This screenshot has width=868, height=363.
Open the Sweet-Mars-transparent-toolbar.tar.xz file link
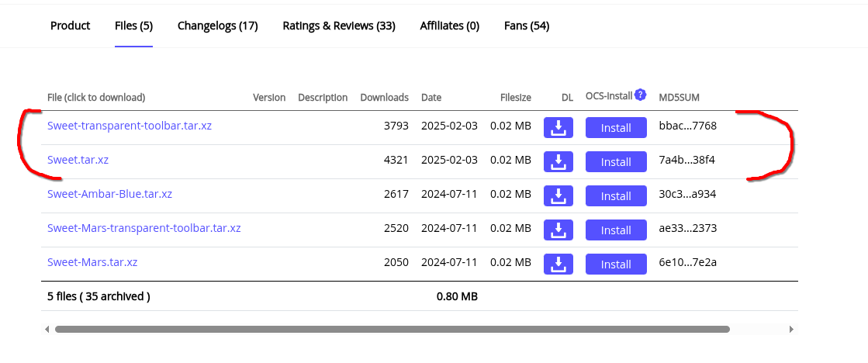click(x=144, y=228)
